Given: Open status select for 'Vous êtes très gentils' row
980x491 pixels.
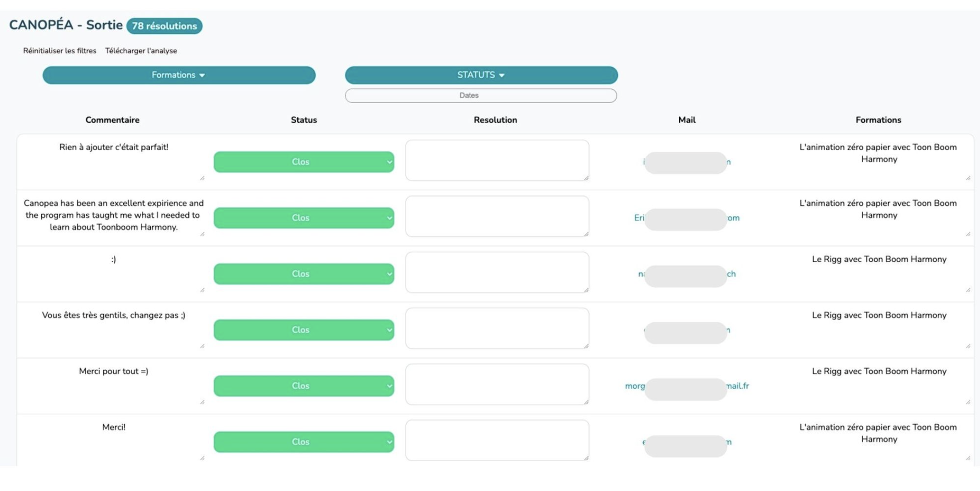Looking at the screenshot, I should tap(303, 330).
